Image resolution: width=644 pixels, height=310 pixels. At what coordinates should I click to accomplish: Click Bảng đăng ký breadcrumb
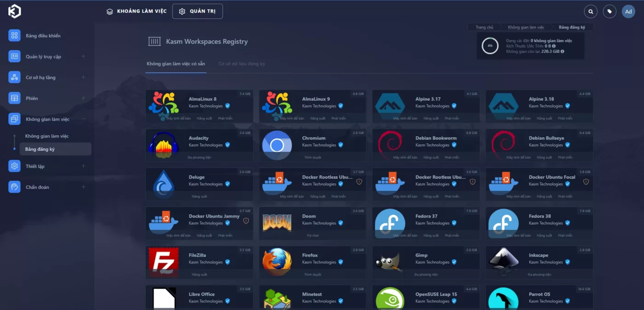(572, 27)
